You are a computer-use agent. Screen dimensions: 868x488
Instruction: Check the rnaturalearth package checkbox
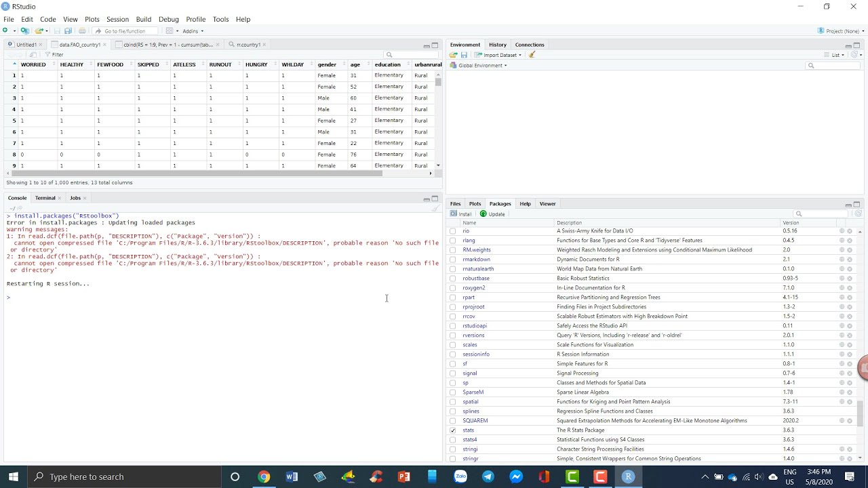point(453,269)
